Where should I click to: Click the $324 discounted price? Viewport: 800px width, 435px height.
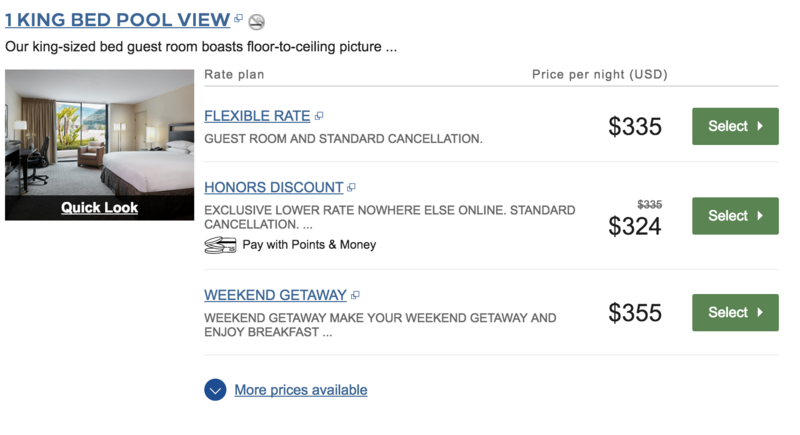point(635,226)
